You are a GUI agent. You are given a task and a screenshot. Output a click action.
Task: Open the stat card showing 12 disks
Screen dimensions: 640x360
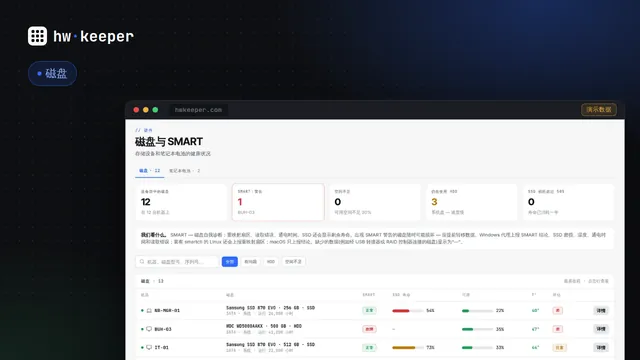181,202
